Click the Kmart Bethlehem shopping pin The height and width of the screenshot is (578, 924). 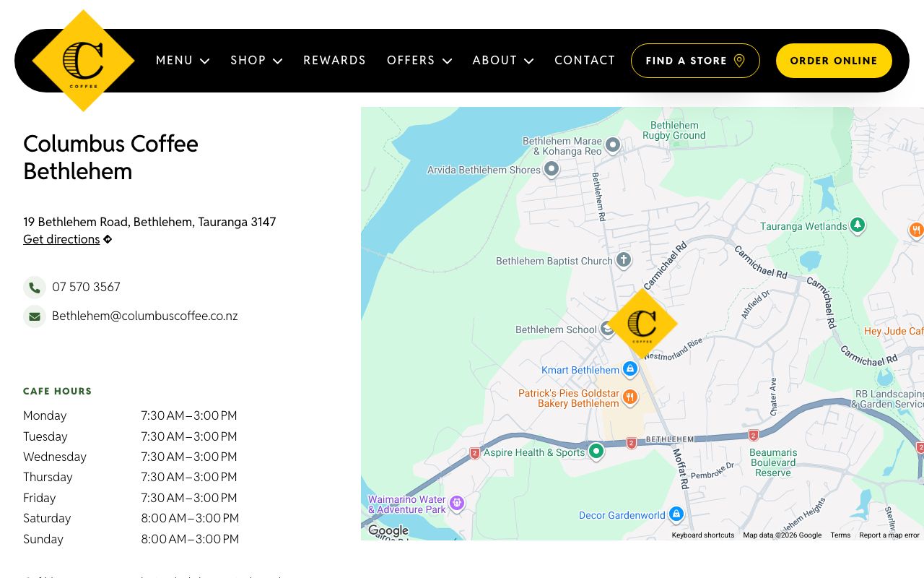[630, 370]
